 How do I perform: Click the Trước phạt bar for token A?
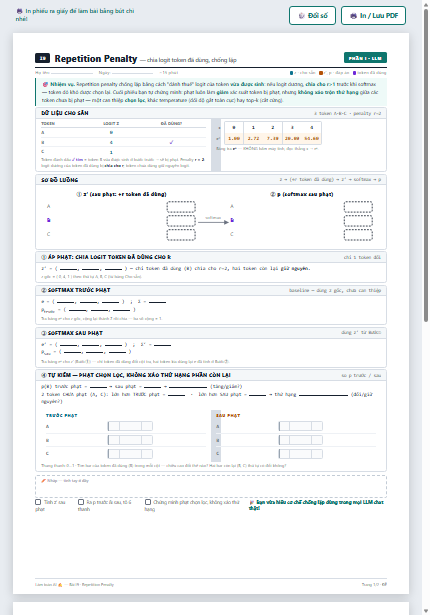click(130, 426)
